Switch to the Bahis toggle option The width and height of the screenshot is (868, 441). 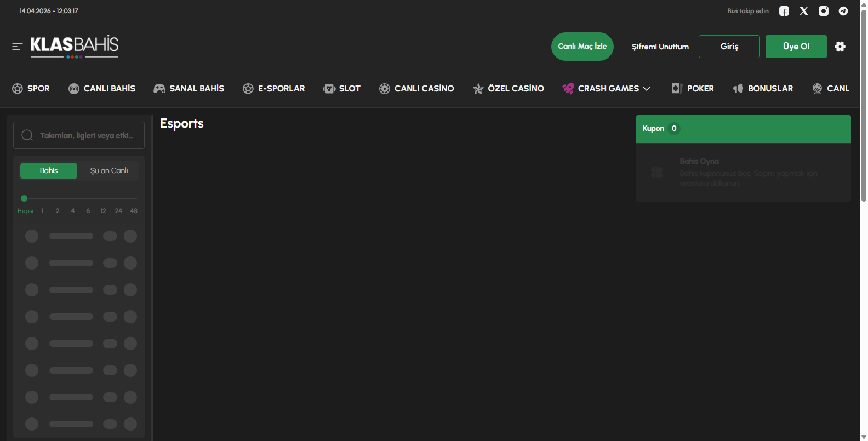(49, 171)
